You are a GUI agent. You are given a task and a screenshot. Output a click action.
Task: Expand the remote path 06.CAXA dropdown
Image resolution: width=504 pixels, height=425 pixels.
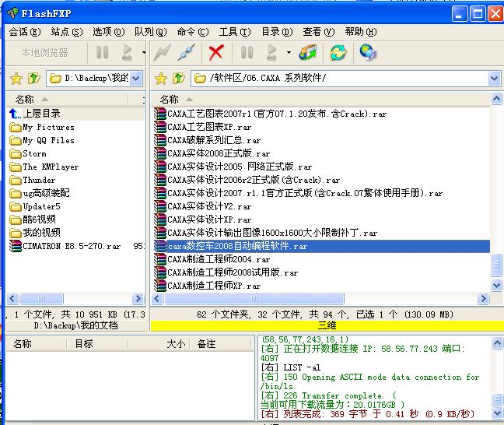coord(494,79)
